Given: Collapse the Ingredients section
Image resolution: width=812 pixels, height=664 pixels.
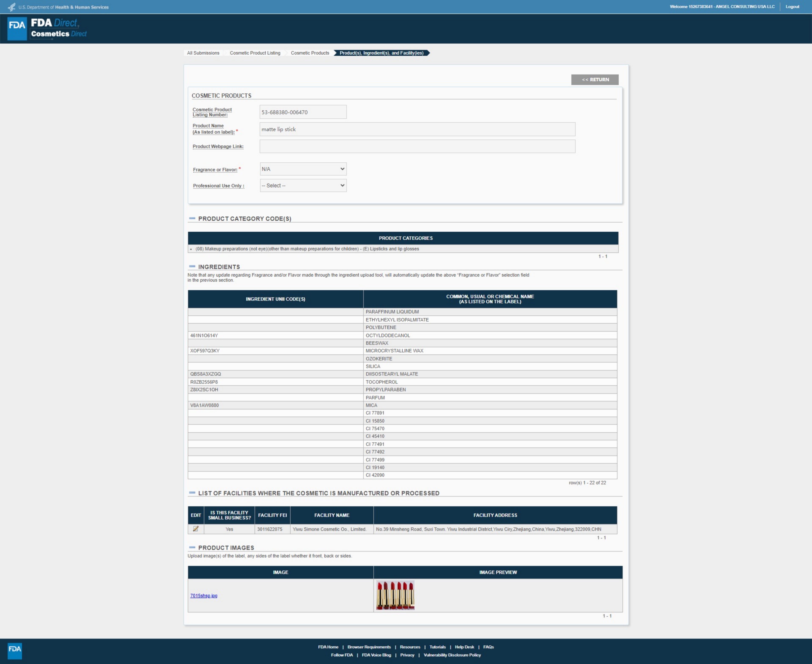Looking at the screenshot, I should click(x=192, y=267).
